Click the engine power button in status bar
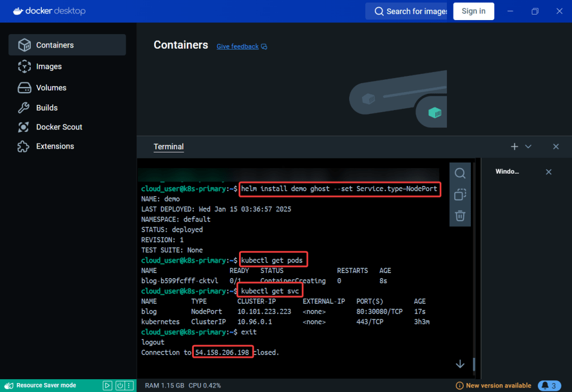 click(120, 385)
